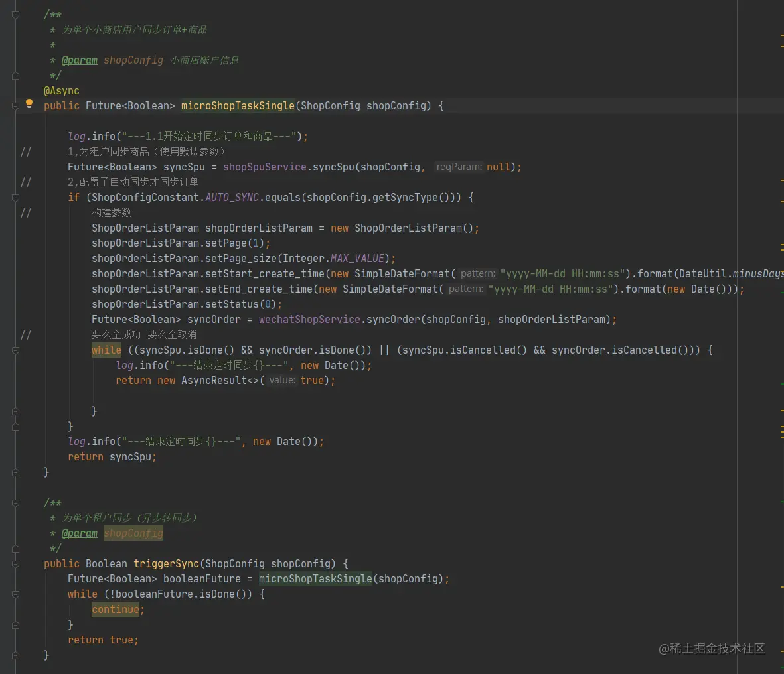784x674 pixels.
Task: Collapse the second Javadoc at its opening /**
Action: point(15,503)
